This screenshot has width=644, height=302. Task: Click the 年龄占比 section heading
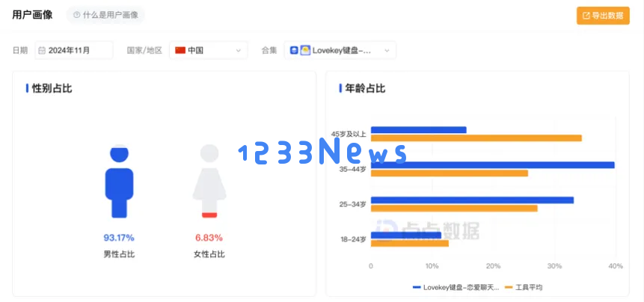point(365,88)
